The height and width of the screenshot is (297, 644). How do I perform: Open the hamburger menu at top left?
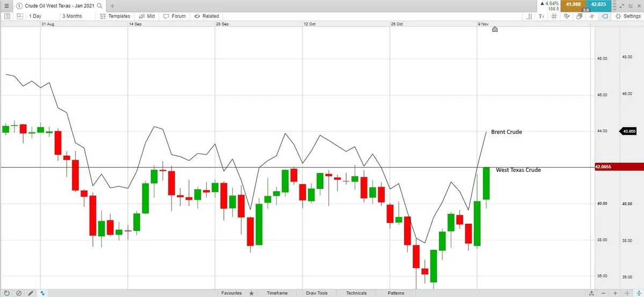point(6,5)
